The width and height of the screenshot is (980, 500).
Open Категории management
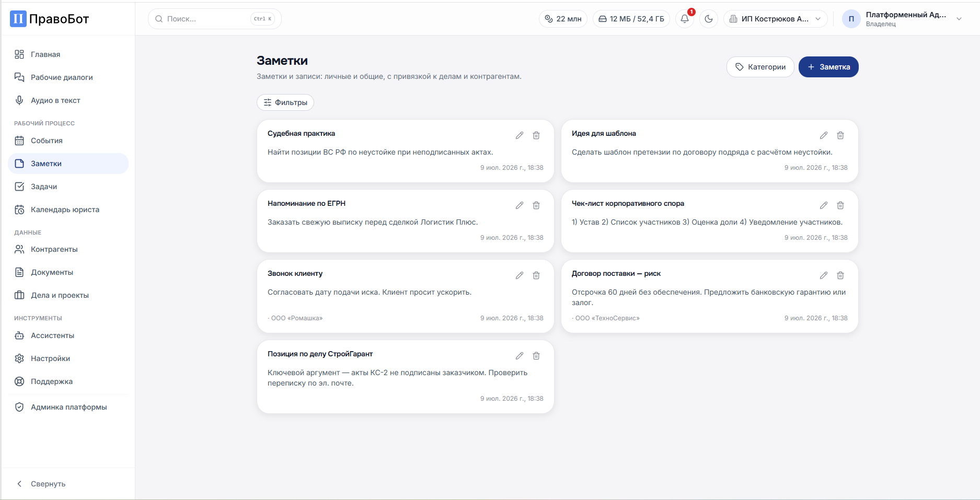tap(760, 67)
